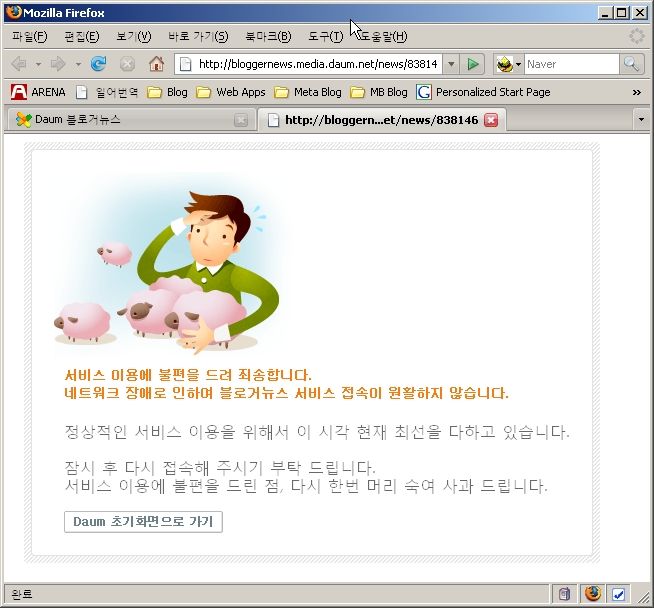Reload the current page
The height and width of the screenshot is (608, 654).
click(98, 64)
